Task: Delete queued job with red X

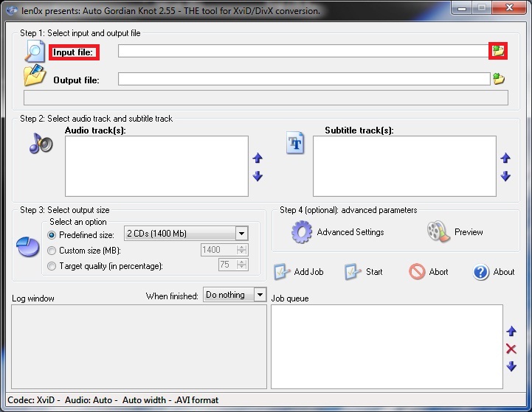Action: (511, 349)
